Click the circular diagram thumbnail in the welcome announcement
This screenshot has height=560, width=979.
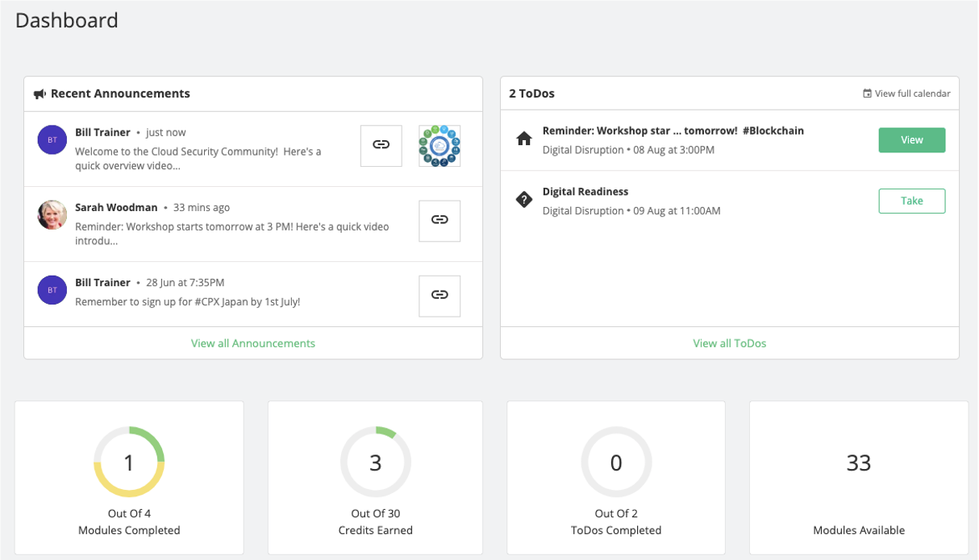(440, 146)
